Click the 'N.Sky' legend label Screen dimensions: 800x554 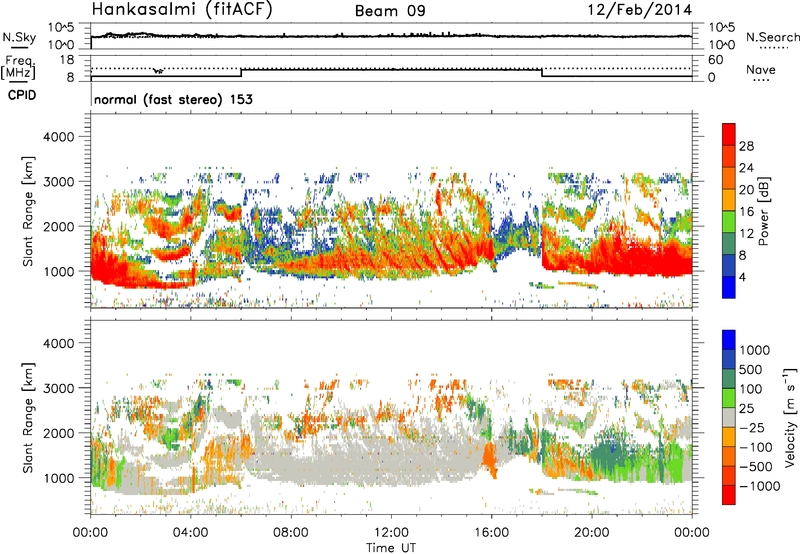(x=19, y=37)
